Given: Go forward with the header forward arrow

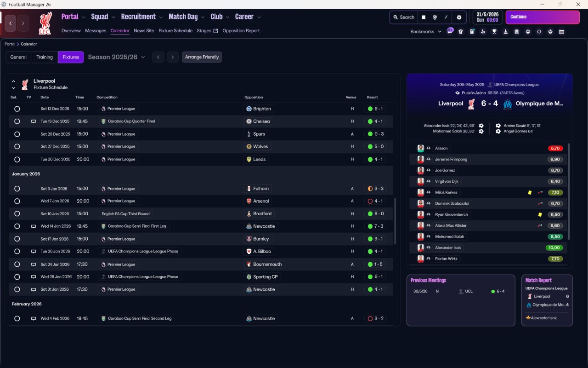Looking at the screenshot, I should tap(23, 23).
